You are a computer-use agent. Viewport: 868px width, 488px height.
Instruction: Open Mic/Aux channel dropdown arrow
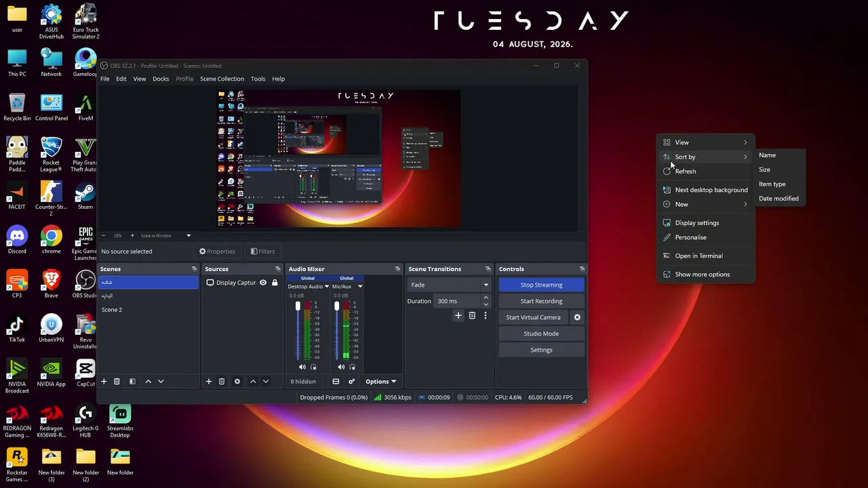360,287
